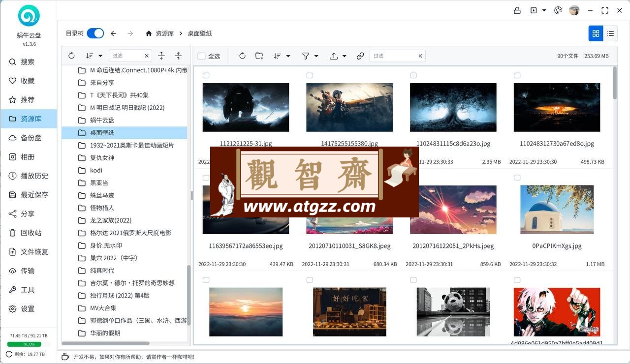Click the coffee donation message in status bar
The width and height of the screenshot is (630, 364).
tap(134, 357)
